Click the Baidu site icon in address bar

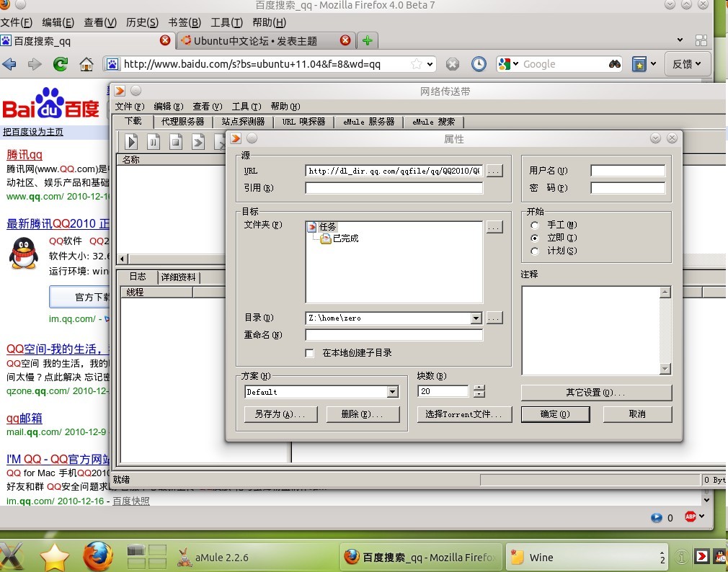tap(112, 64)
